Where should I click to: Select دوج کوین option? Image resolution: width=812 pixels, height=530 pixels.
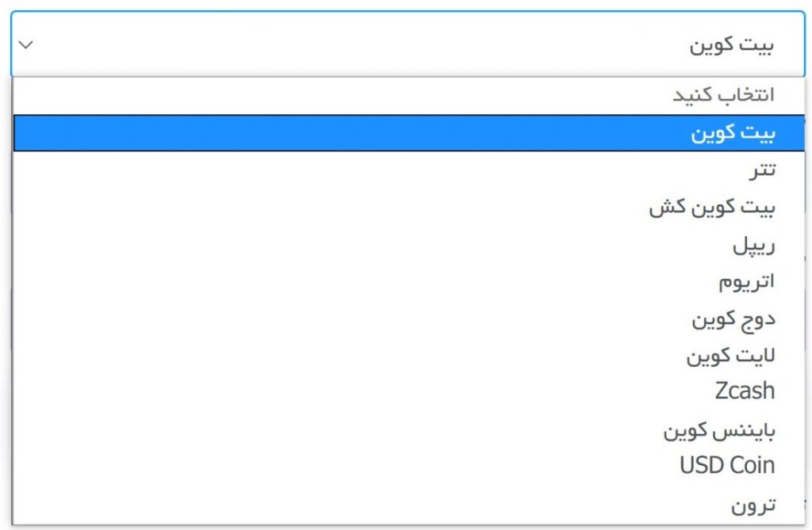point(408,318)
